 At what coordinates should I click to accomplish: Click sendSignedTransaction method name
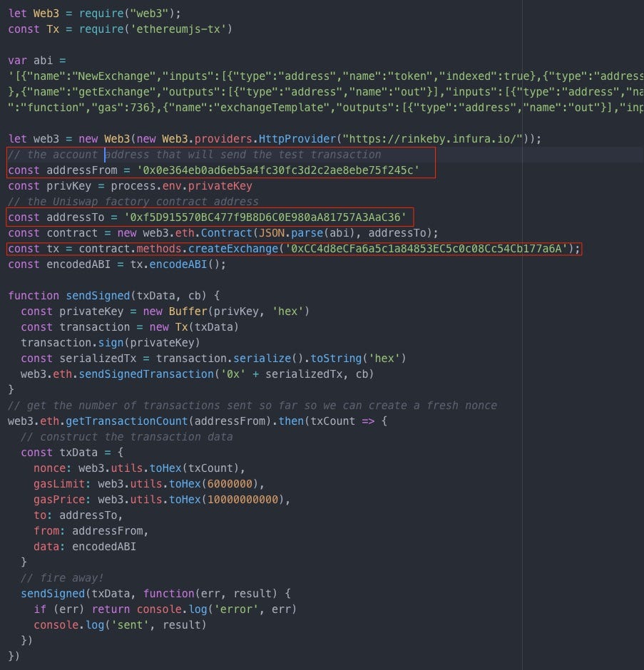pyautogui.click(x=145, y=374)
